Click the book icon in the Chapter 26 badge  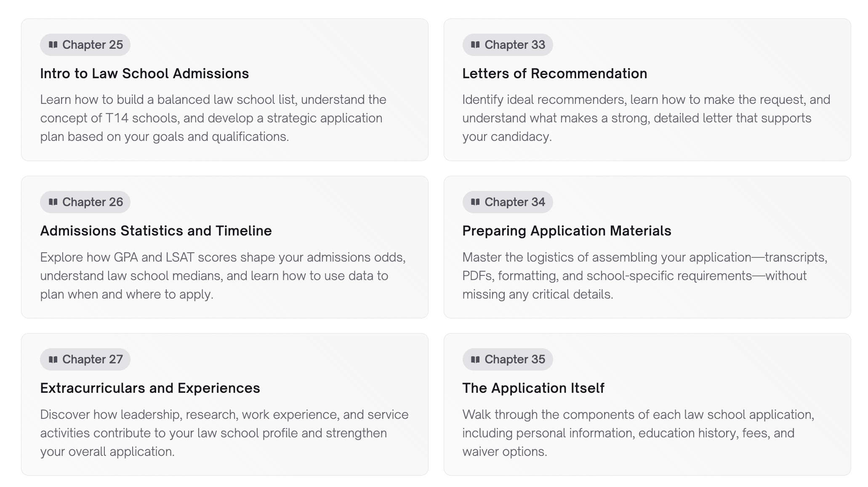[x=54, y=202]
